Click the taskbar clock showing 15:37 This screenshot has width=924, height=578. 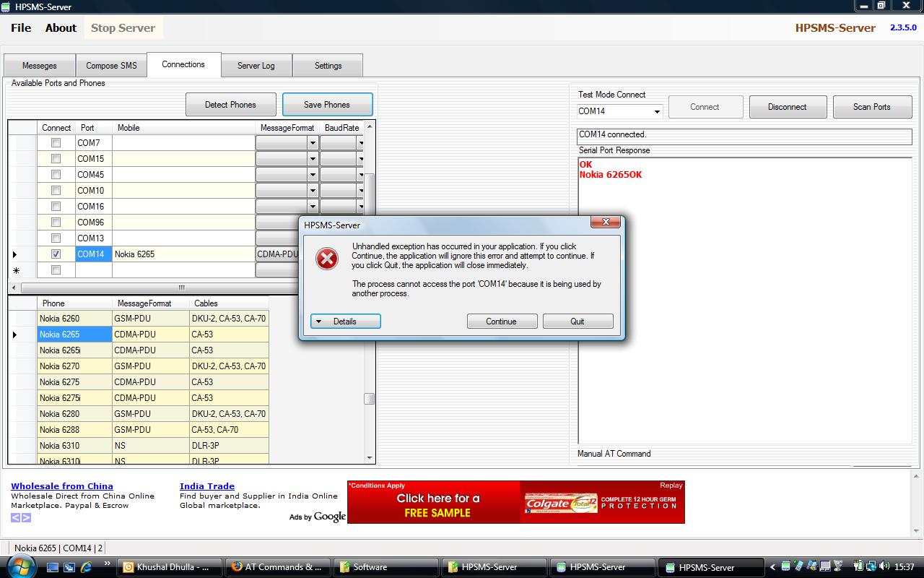pos(905,567)
